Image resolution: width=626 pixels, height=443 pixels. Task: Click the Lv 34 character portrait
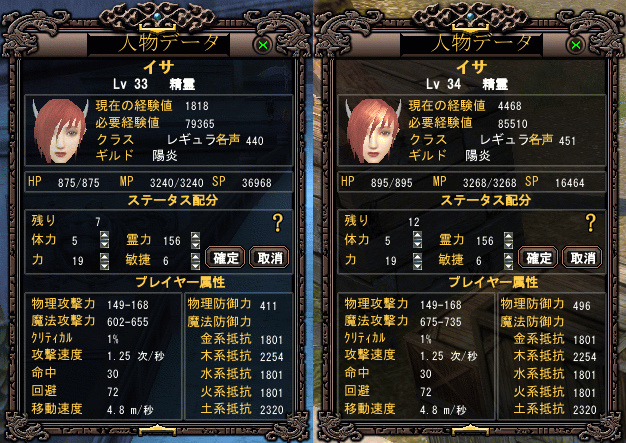coord(373,131)
